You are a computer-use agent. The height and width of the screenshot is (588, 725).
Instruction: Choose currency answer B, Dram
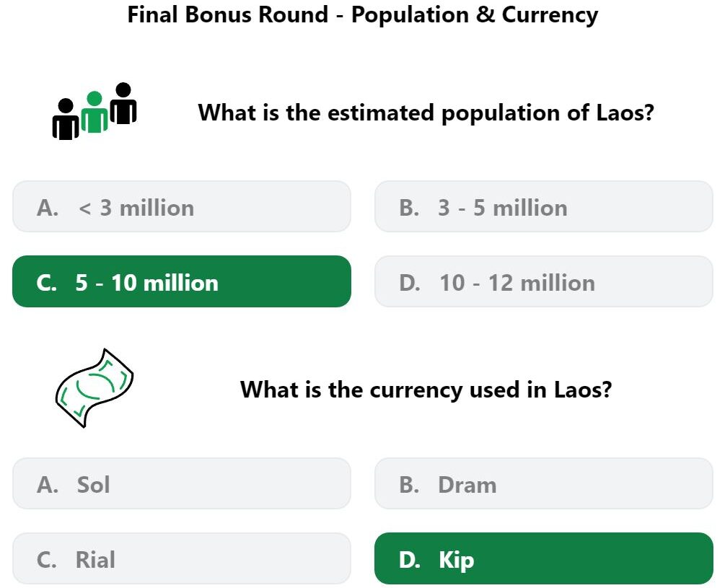(544, 483)
